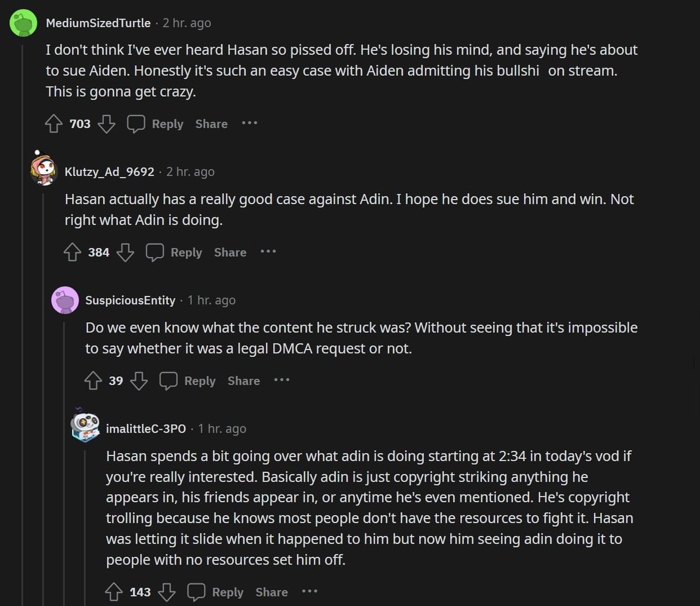Open imalittleC-3PO's user profile link
This screenshot has height=606, width=700.
tap(146, 429)
